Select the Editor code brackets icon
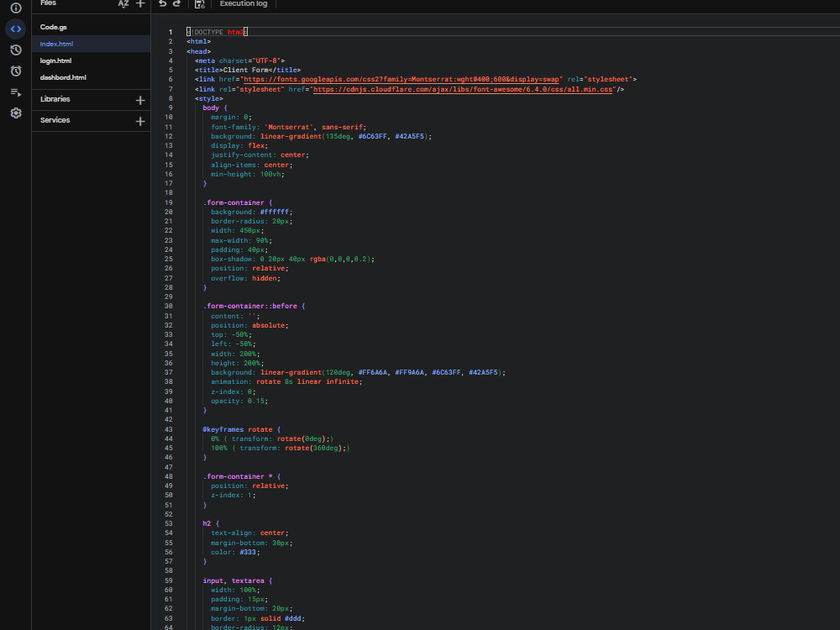Image resolution: width=840 pixels, height=630 pixels. (15, 29)
